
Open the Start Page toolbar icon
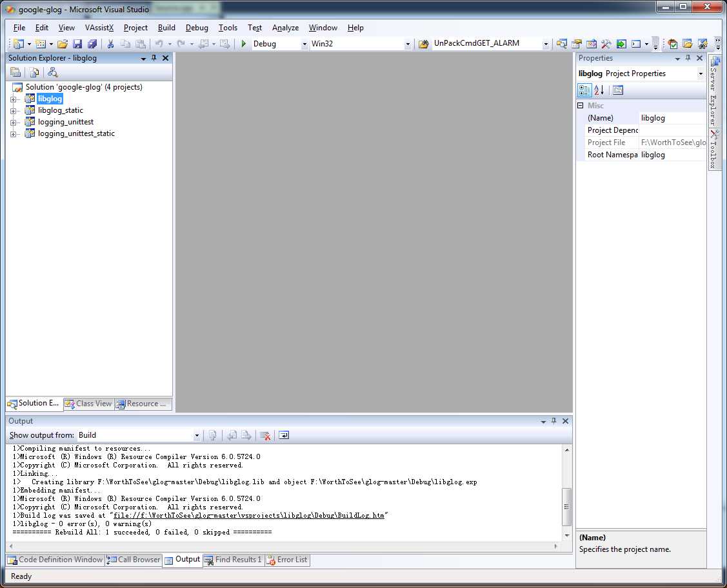point(621,44)
